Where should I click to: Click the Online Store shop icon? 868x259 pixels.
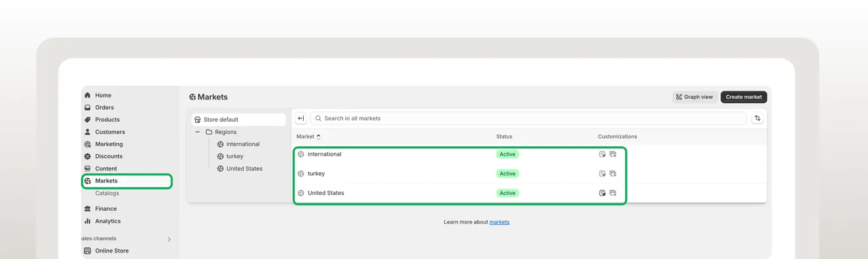click(x=87, y=251)
